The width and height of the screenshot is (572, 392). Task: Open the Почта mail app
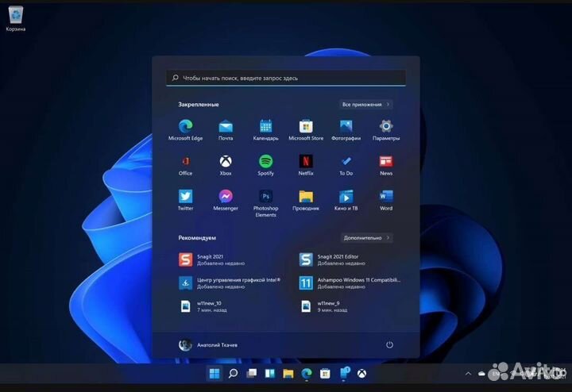tap(226, 129)
